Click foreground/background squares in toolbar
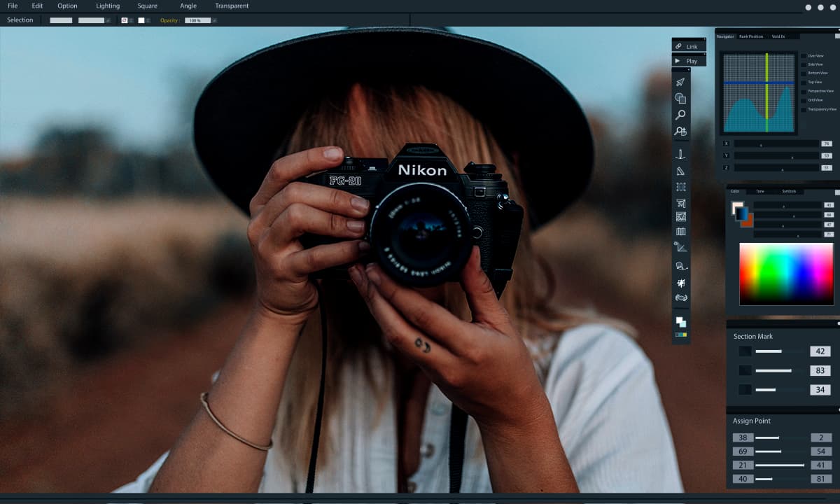Screen dimensions: 840x504 680,322
